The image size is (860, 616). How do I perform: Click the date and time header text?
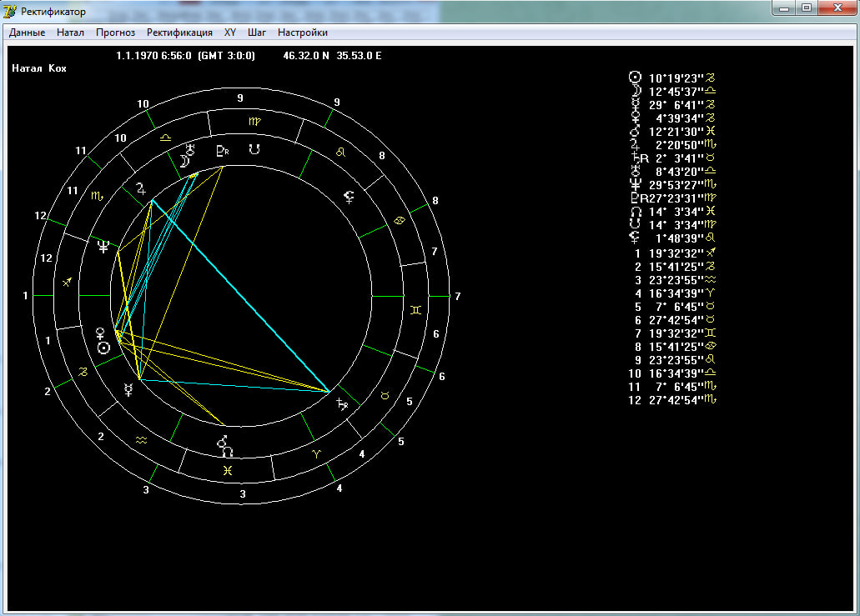[x=185, y=56]
